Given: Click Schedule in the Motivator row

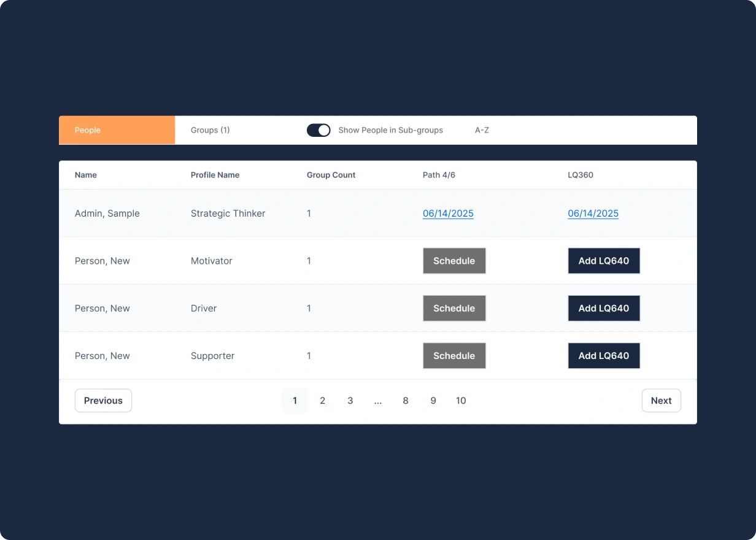Looking at the screenshot, I should click(454, 261).
